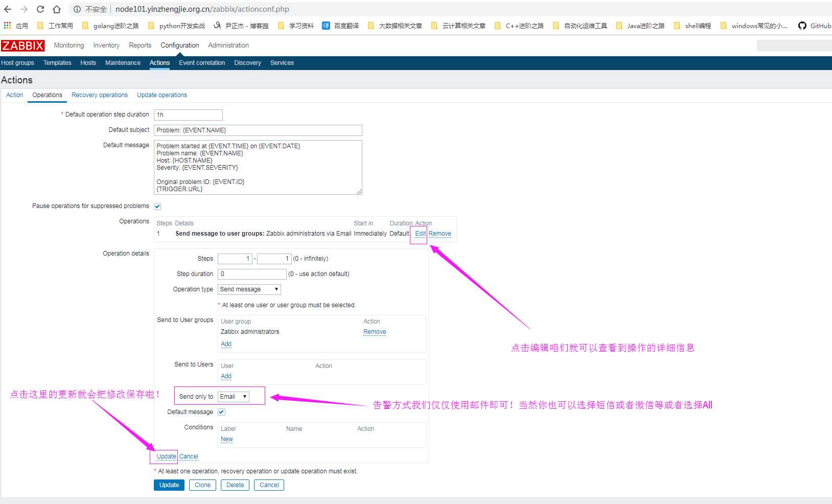
Task: Add a user group via Add link
Action: [226, 344]
